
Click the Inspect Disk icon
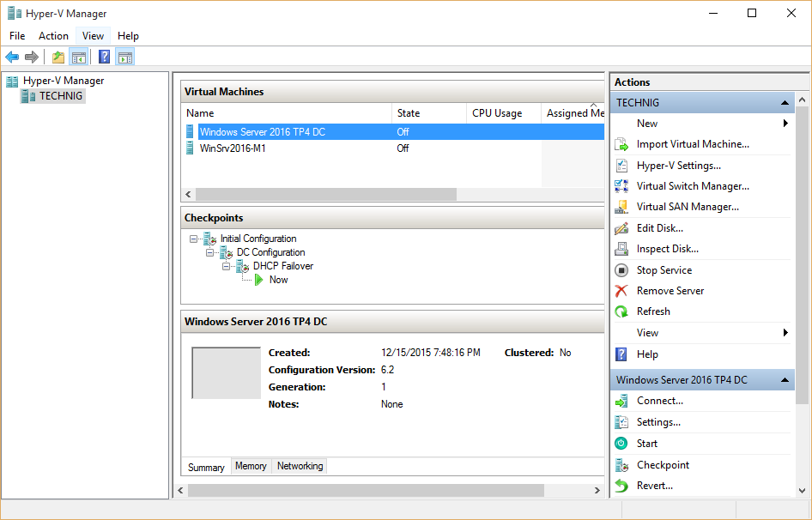[x=621, y=249]
